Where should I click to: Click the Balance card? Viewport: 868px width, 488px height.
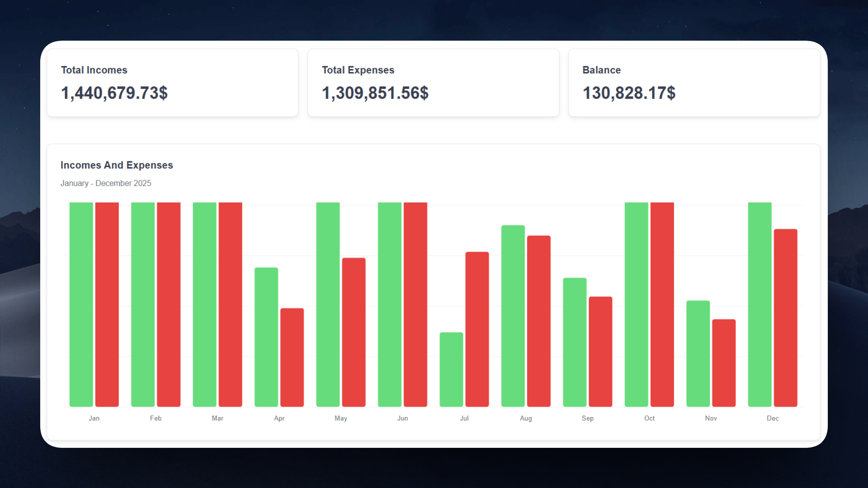click(x=694, y=83)
